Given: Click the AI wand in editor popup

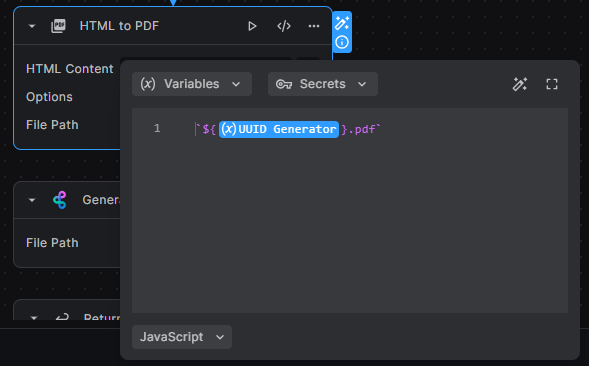Looking at the screenshot, I should [x=520, y=84].
